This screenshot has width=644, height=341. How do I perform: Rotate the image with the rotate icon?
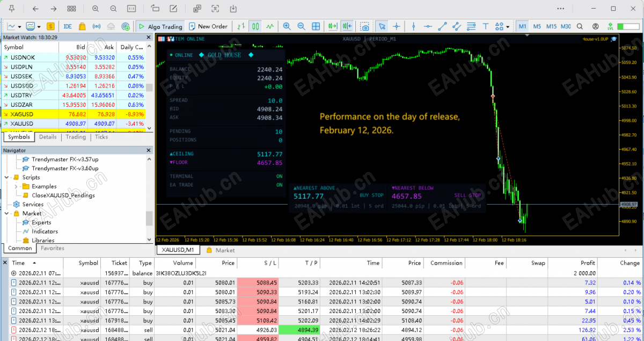click(x=155, y=9)
